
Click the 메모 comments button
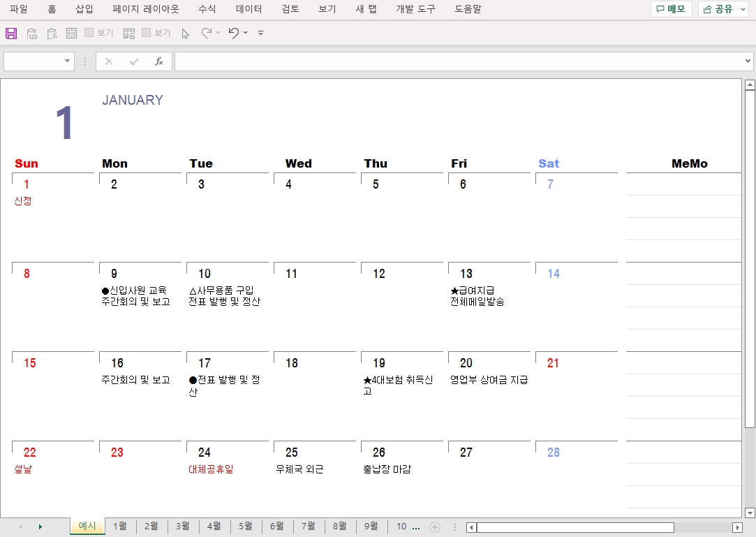tap(671, 8)
